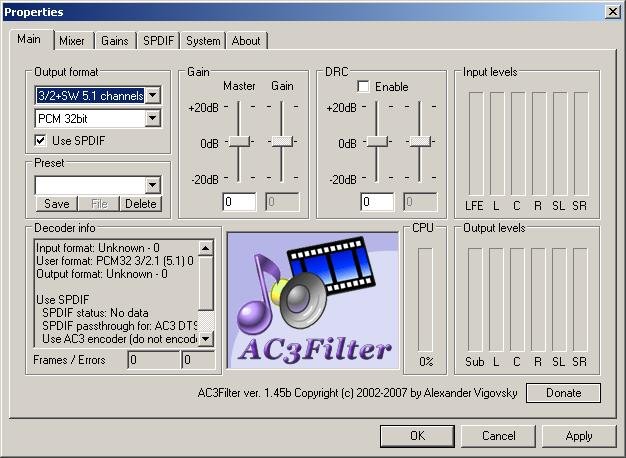Click the Errors count field
The image size is (626, 458).
tap(198, 360)
